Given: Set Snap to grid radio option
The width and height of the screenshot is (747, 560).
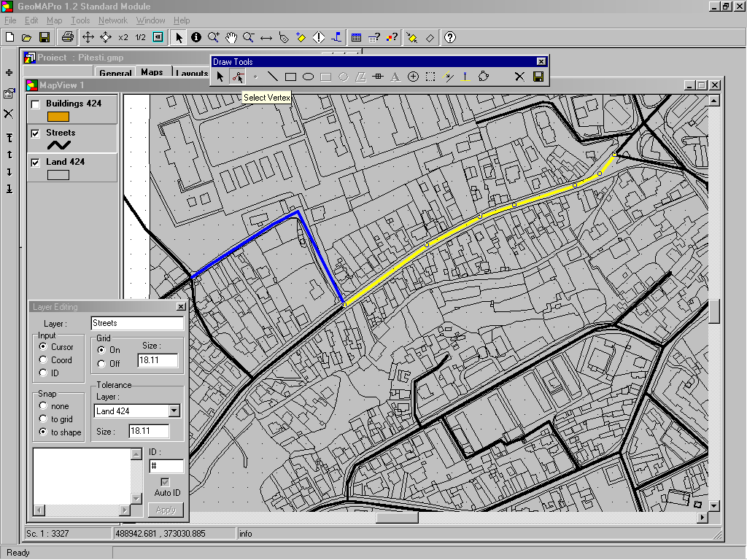Looking at the screenshot, I should (44, 419).
